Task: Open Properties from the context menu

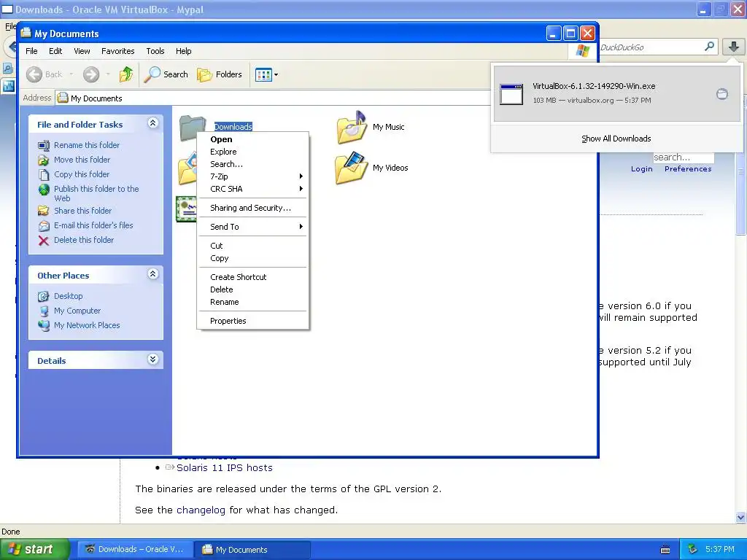Action: point(253,321)
